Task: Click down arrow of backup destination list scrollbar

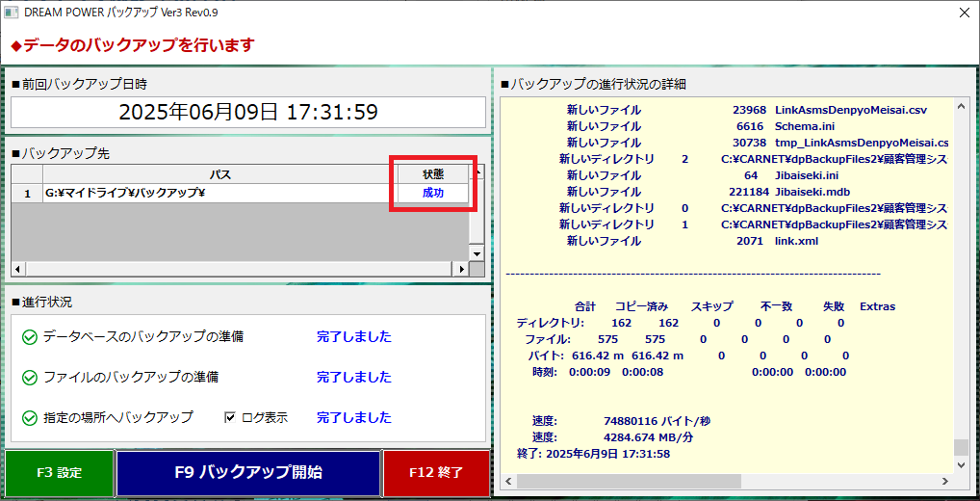Action: [x=477, y=254]
